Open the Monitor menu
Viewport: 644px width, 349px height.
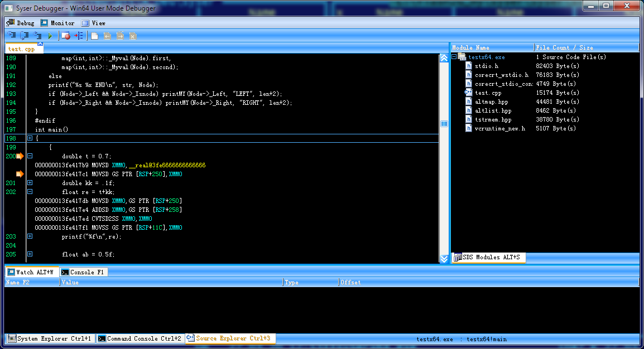point(57,23)
